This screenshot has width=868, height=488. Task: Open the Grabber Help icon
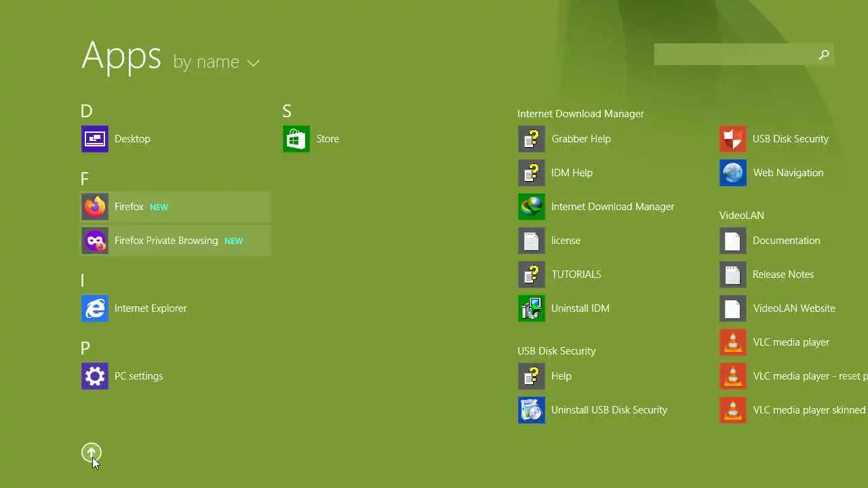[532, 139]
